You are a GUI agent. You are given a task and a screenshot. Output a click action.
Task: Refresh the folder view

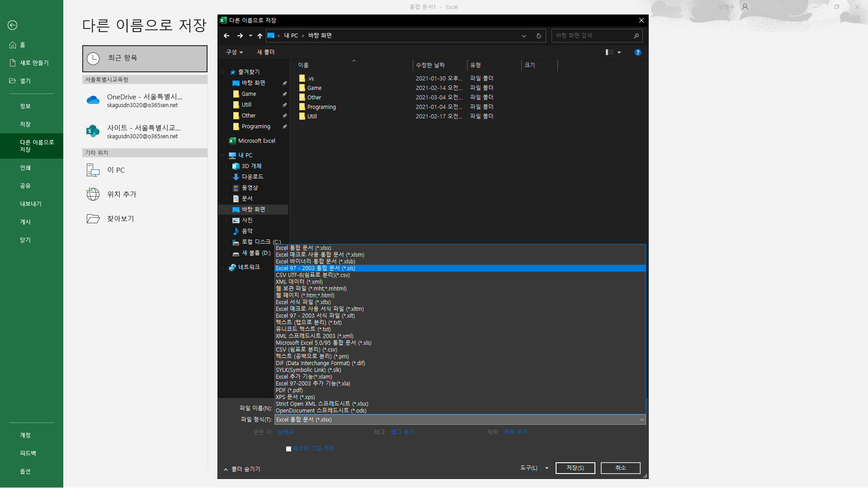pyautogui.click(x=539, y=36)
